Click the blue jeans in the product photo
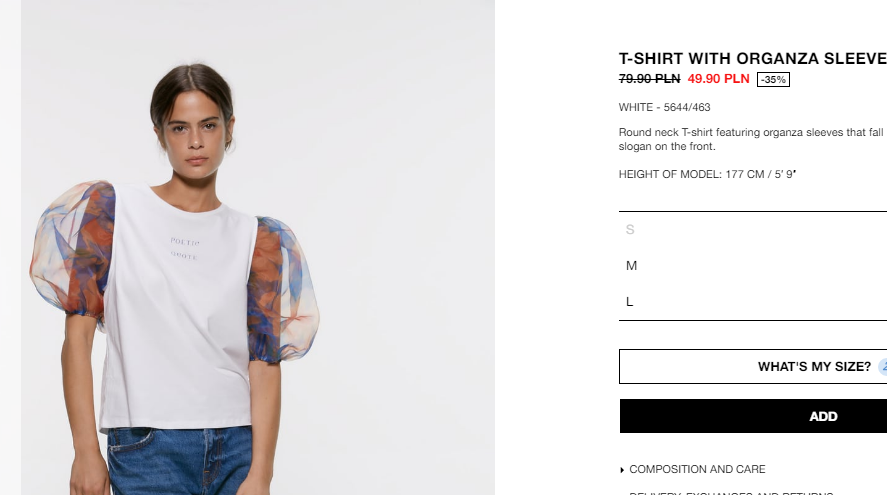The height and width of the screenshot is (495, 887). coord(180,461)
